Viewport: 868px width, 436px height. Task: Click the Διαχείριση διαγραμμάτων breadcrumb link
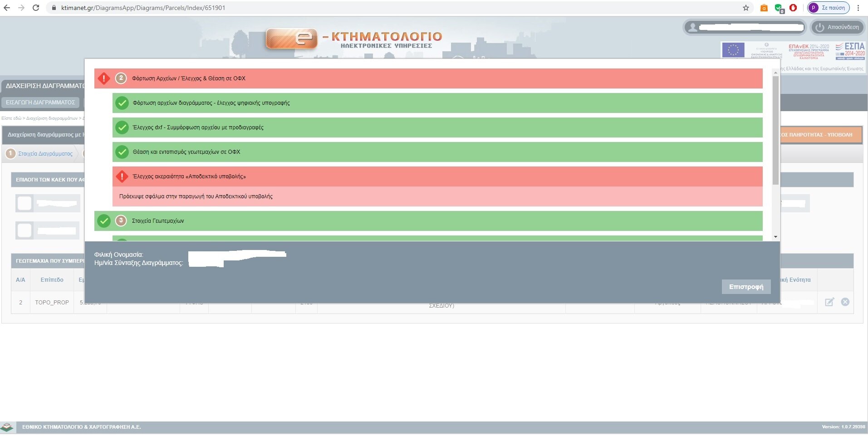(x=52, y=118)
